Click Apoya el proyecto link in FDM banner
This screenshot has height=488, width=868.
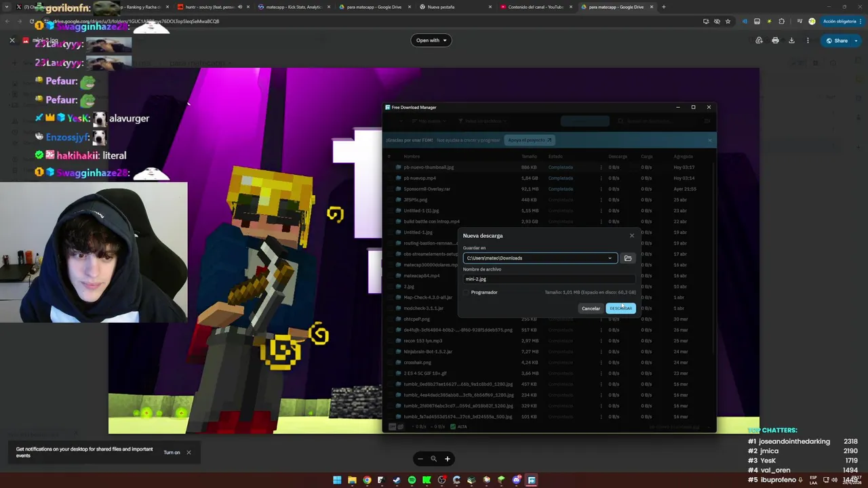pyautogui.click(x=530, y=140)
